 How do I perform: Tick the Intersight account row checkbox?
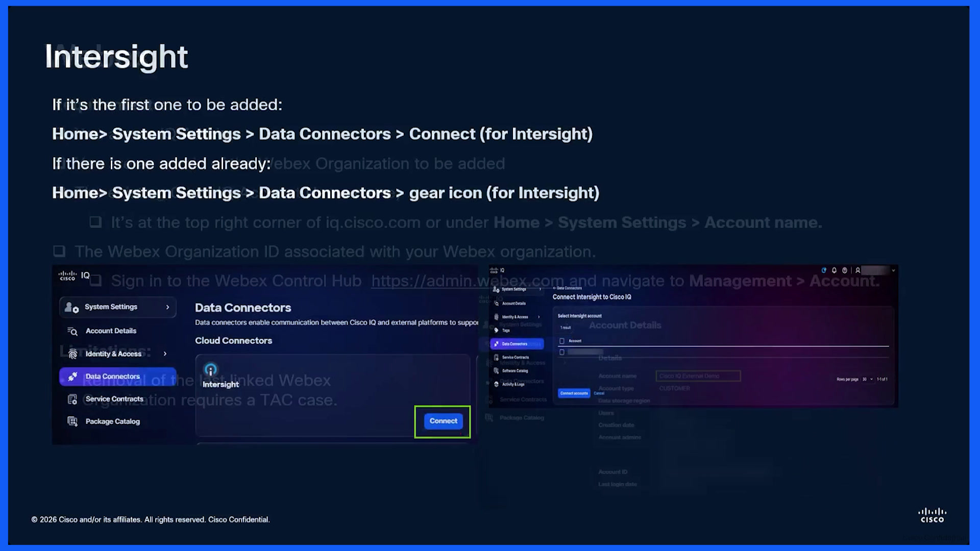click(x=562, y=352)
